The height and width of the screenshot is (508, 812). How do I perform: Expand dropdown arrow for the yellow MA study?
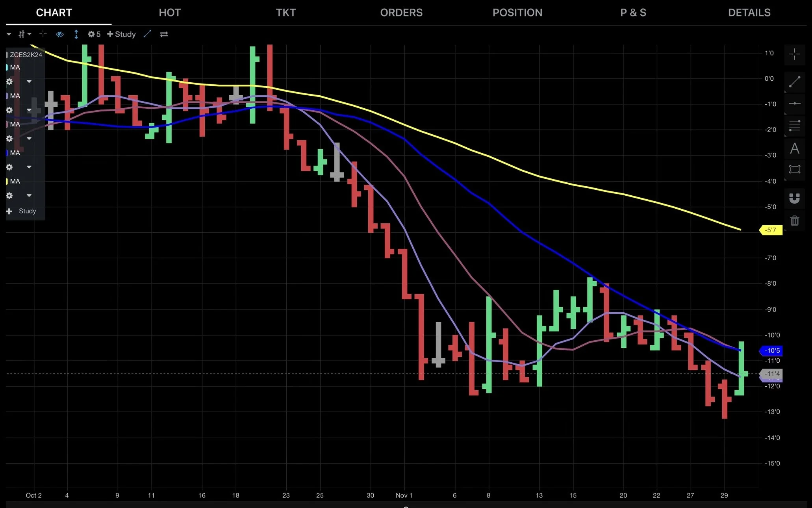click(x=29, y=195)
